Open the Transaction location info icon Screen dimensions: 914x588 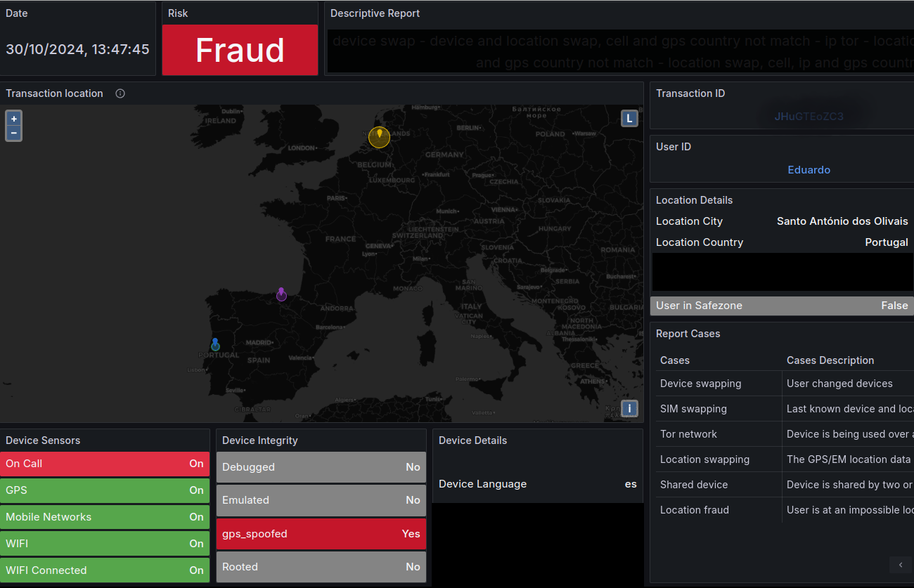(x=120, y=93)
